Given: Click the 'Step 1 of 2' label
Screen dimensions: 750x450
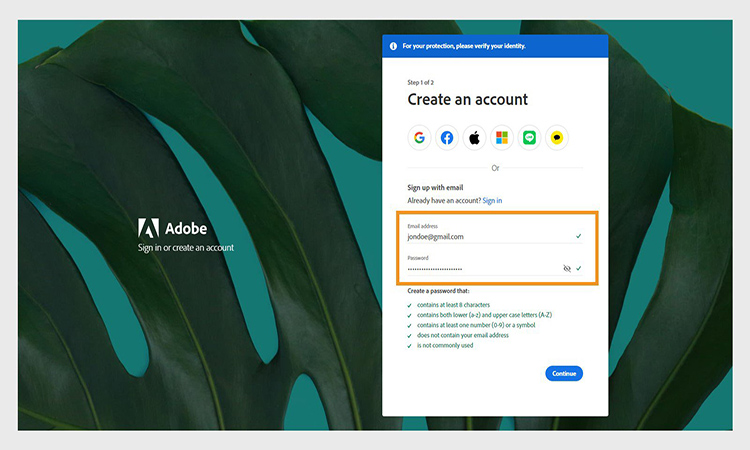Looking at the screenshot, I should 421,81.
